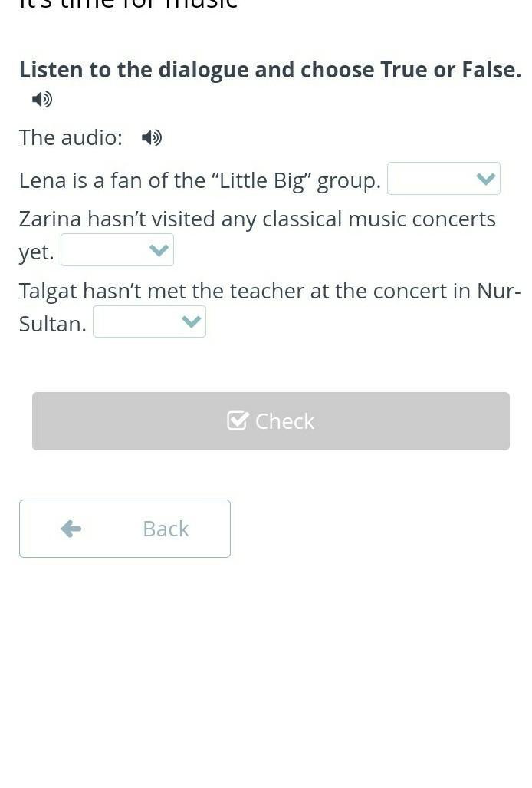Click the "Little Big" group statement text
The width and height of the screenshot is (532, 788).
[200, 181]
